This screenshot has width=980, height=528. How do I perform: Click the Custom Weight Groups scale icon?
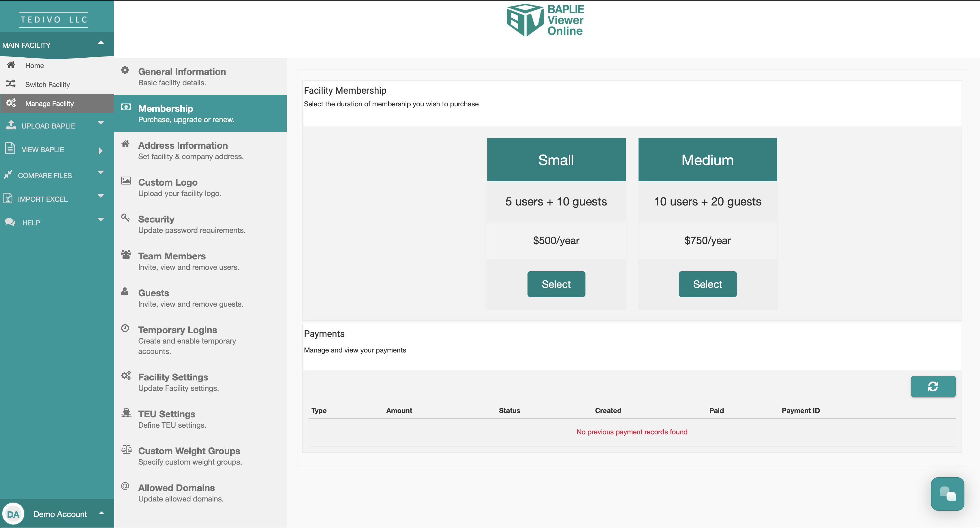tap(126, 449)
